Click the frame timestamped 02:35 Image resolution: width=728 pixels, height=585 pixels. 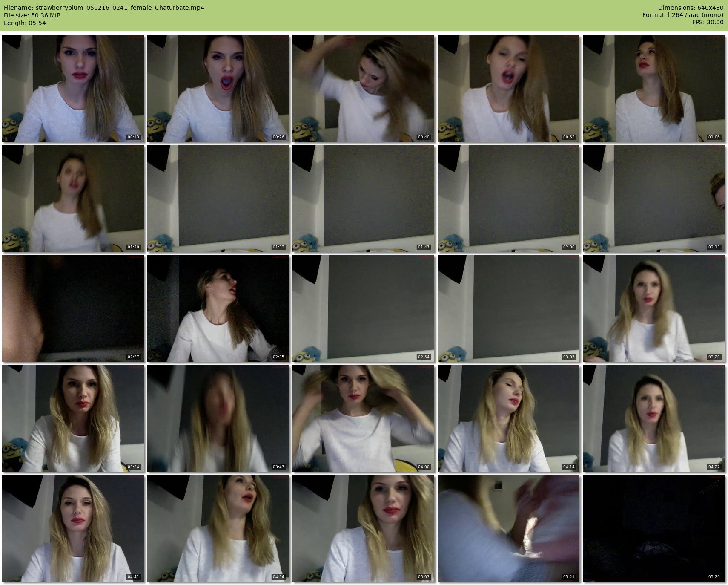[218, 308]
